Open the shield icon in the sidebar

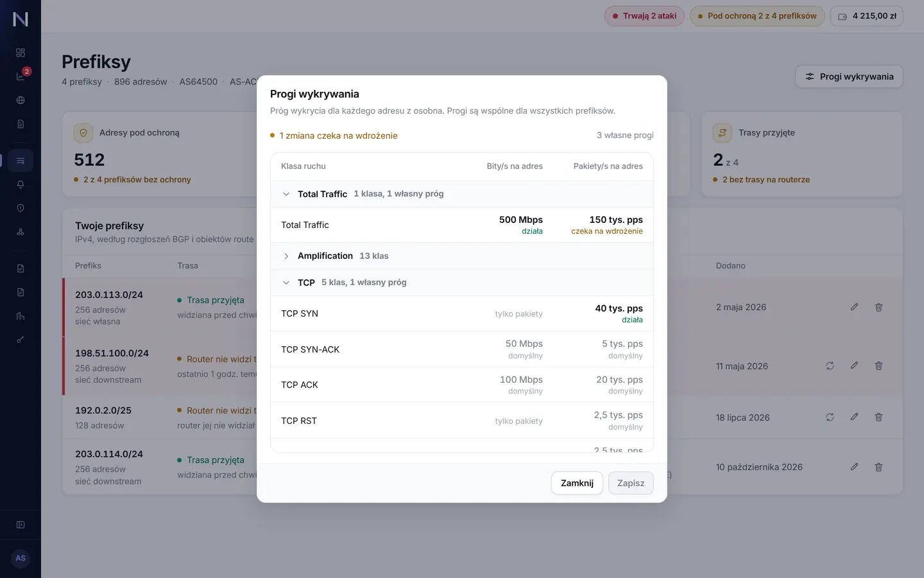[21, 208]
